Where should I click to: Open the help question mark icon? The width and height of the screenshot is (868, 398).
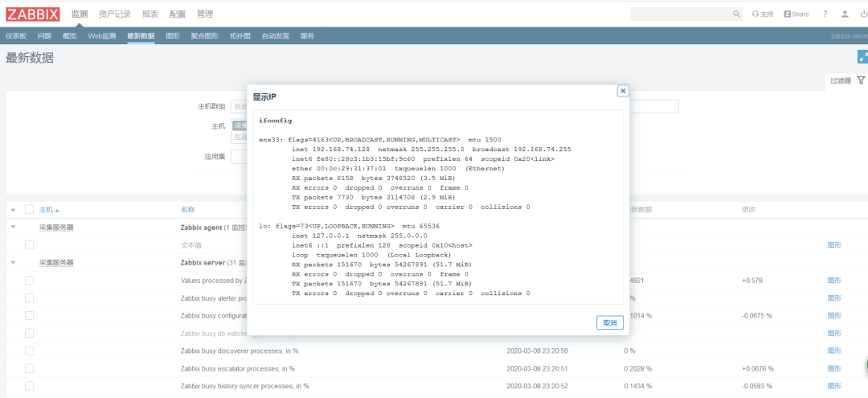coord(825,14)
